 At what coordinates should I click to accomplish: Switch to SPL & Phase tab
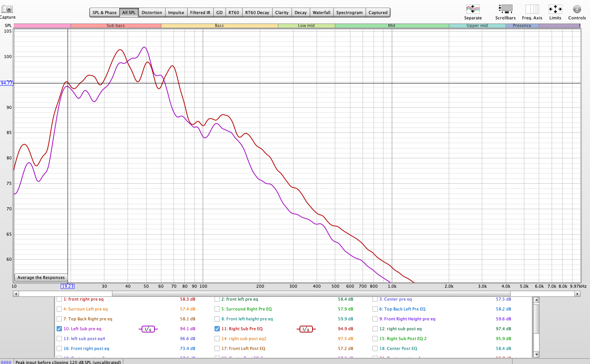(104, 13)
